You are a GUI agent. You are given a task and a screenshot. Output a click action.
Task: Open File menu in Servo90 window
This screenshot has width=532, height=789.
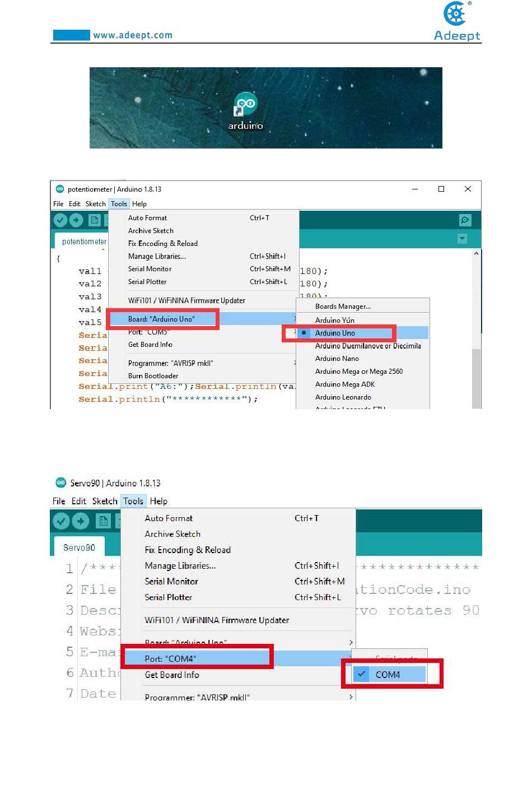point(59,501)
